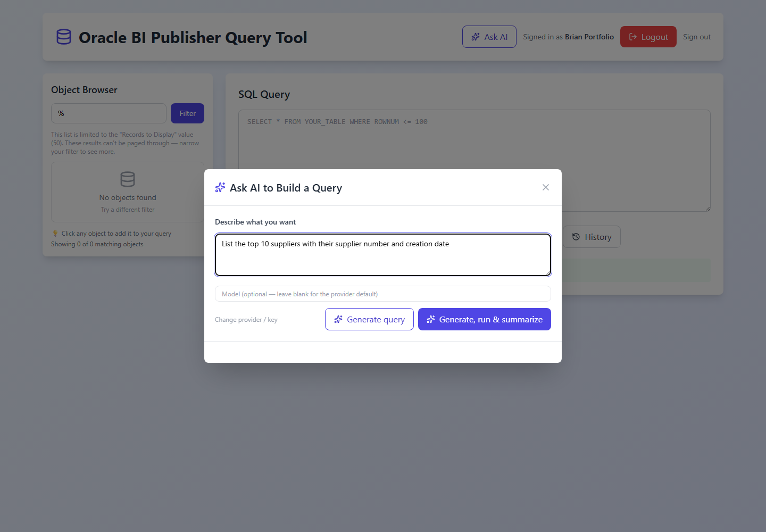This screenshot has height=532, width=766.
Task: Click the Generate query button
Action: pos(369,319)
